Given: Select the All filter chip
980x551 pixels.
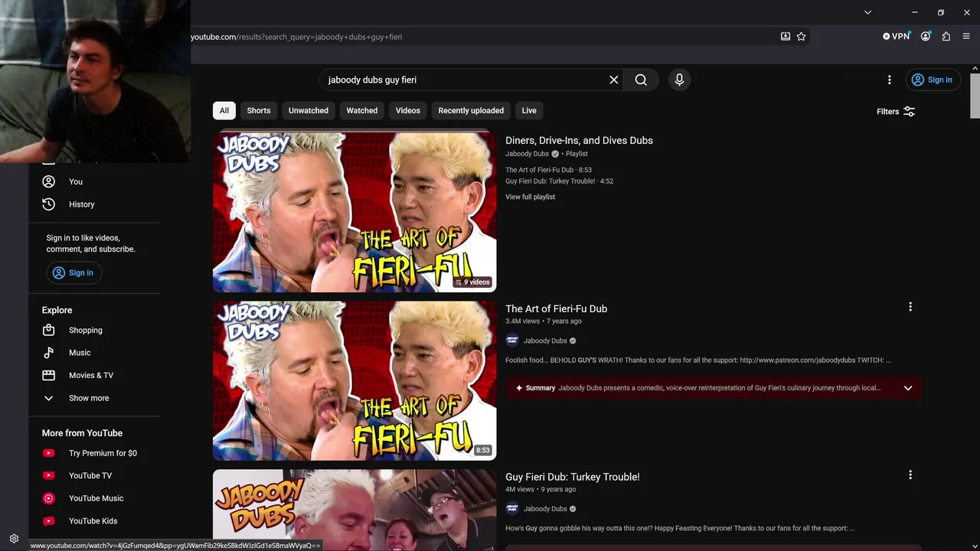Looking at the screenshot, I should [x=224, y=110].
